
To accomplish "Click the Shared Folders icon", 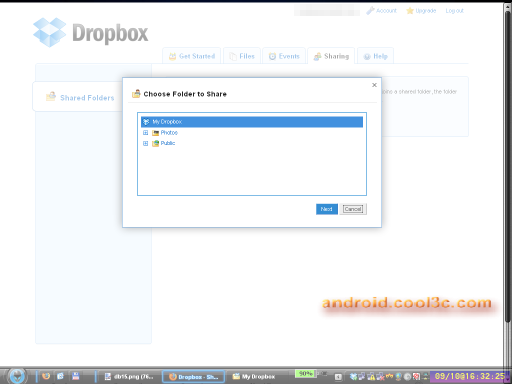I will pyautogui.click(x=51, y=97).
